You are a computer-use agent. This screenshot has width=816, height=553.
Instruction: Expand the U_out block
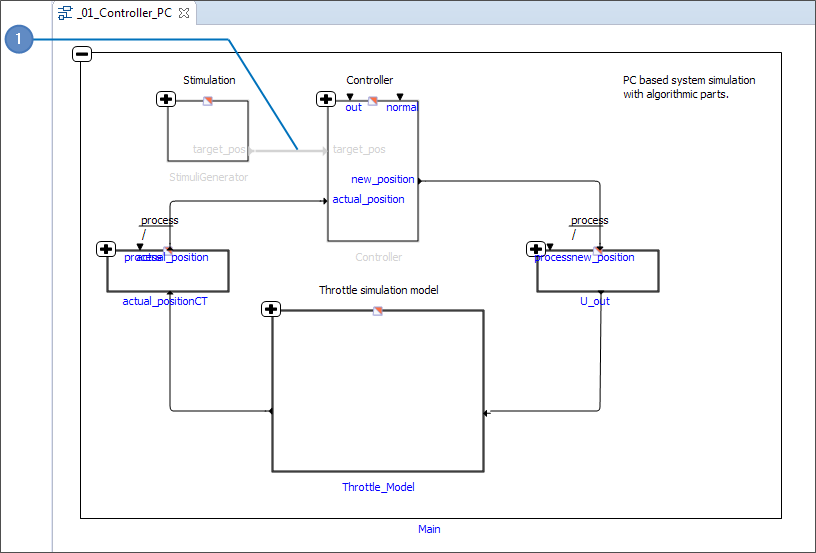[536, 249]
